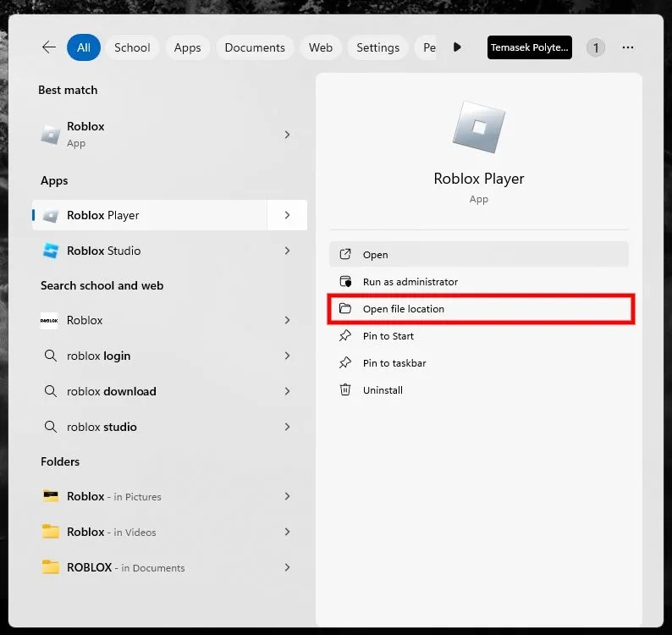Click the ROBLOX in Documents folder icon
Viewport: 672px width, 635px height.
coord(51,567)
